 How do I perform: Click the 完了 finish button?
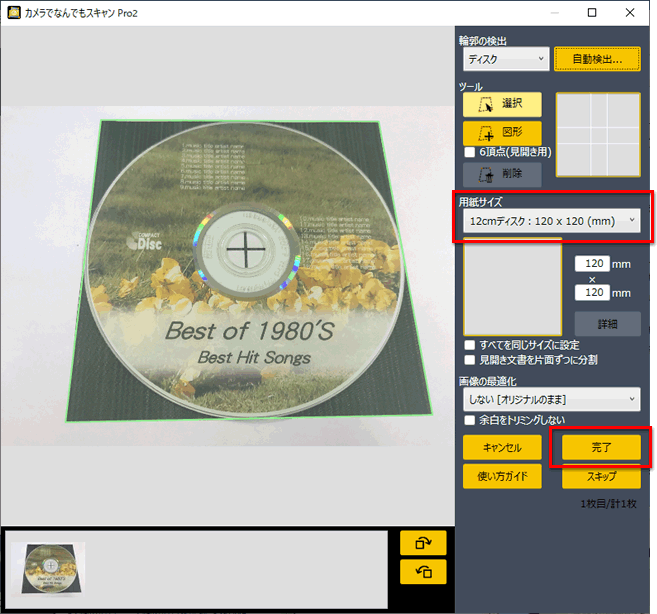[x=601, y=447]
